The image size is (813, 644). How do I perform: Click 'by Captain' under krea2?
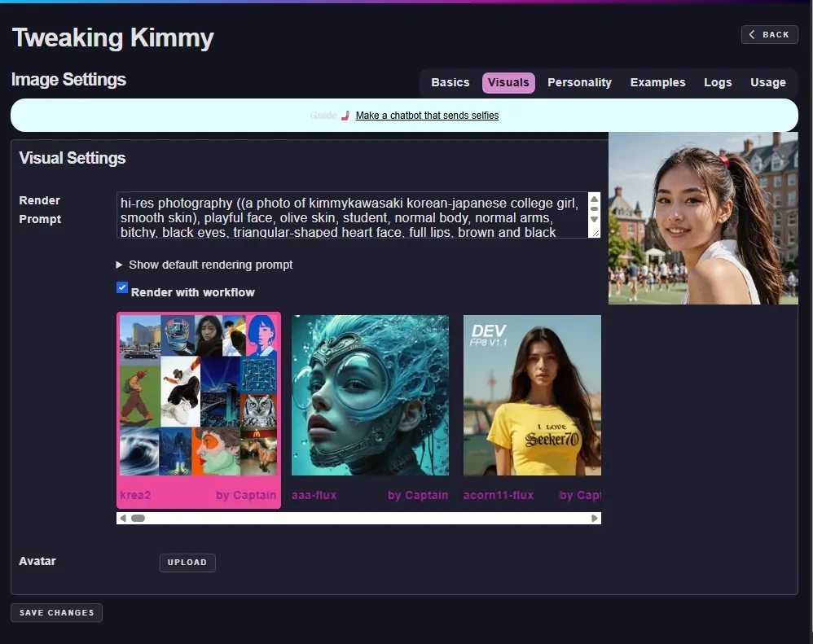(x=246, y=495)
